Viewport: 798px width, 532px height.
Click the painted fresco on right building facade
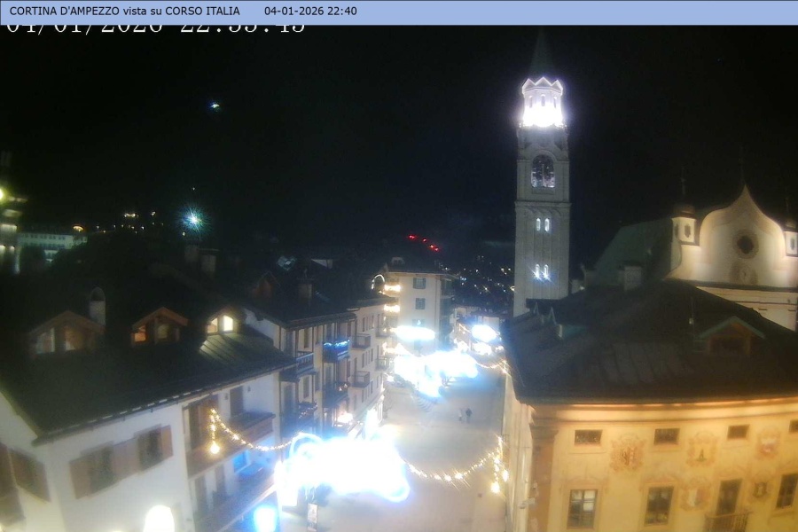click(x=628, y=452)
